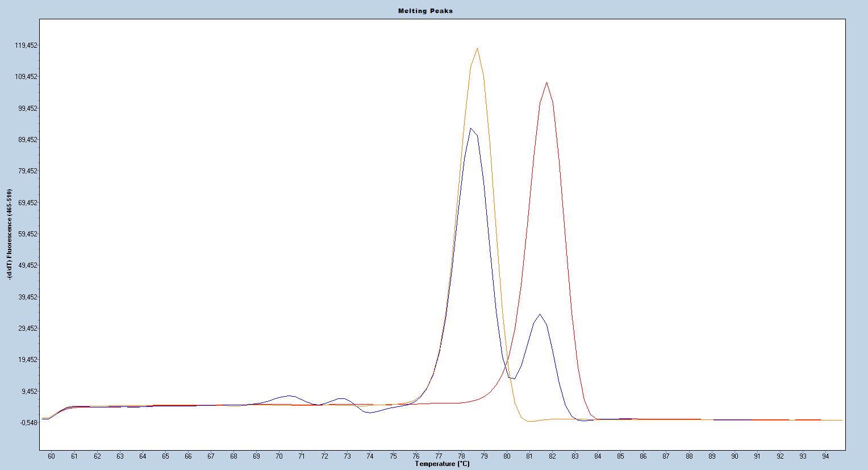
Task: Click y-axis value 49,452
Action: (28, 265)
